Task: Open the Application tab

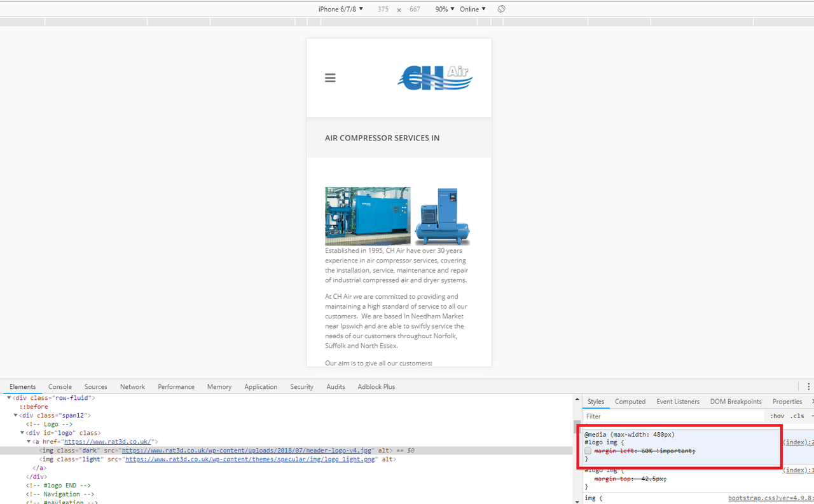Action: point(261,386)
